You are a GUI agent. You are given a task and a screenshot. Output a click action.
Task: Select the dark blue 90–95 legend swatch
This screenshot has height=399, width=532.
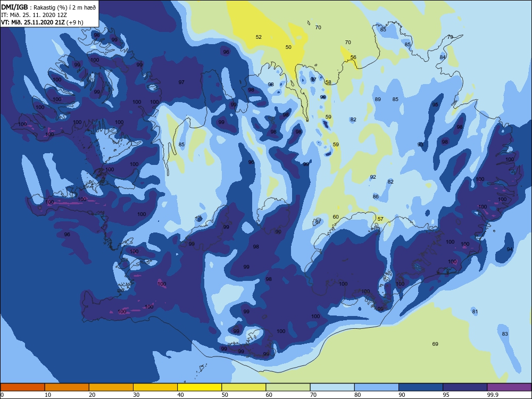421,387
